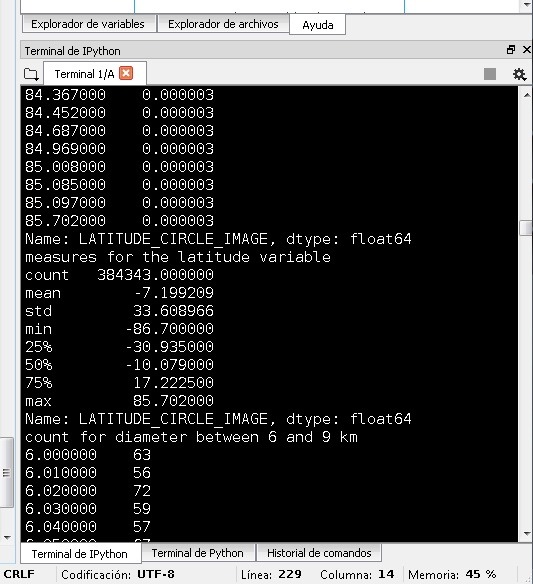The height and width of the screenshot is (584, 533).
Task: Click the Codificación UTF-8 status entry
Action: click(x=118, y=574)
